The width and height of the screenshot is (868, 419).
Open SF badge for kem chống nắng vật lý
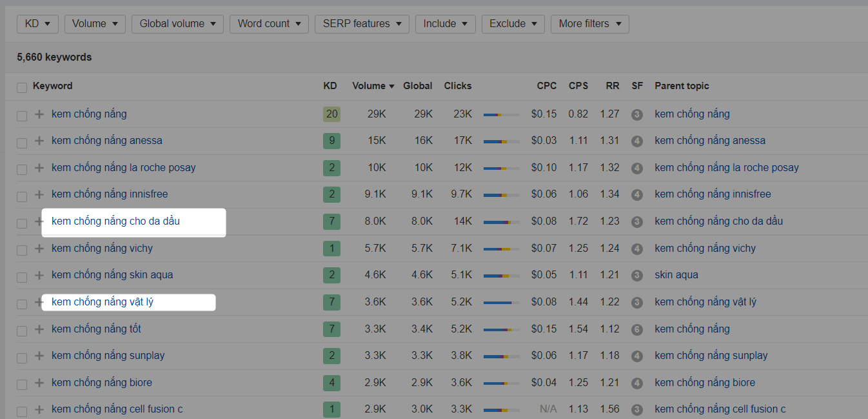coord(637,303)
